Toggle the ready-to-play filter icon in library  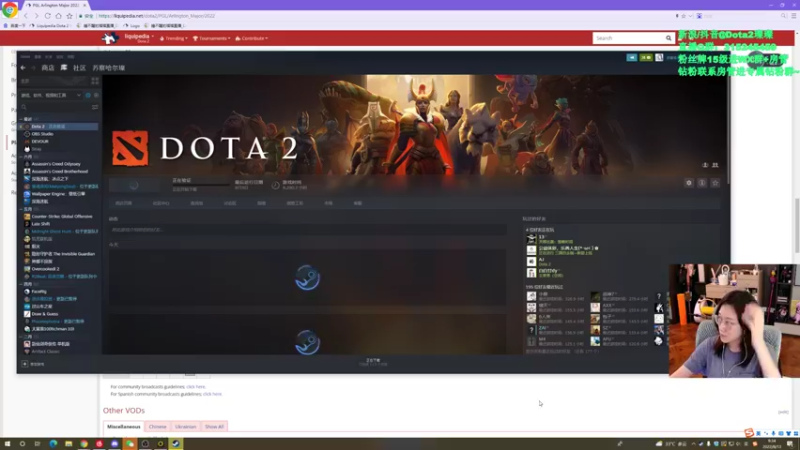pos(96,95)
